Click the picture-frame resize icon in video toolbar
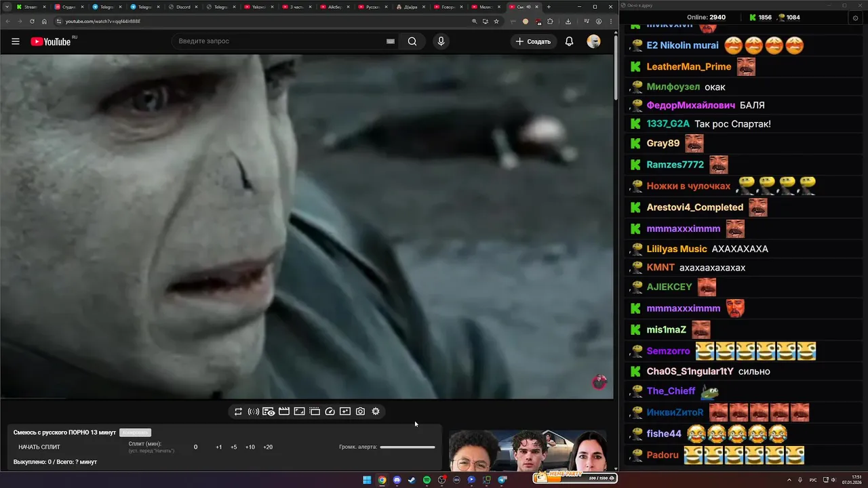The height and width of the screenshot is (488, 868). coord(299,411)
